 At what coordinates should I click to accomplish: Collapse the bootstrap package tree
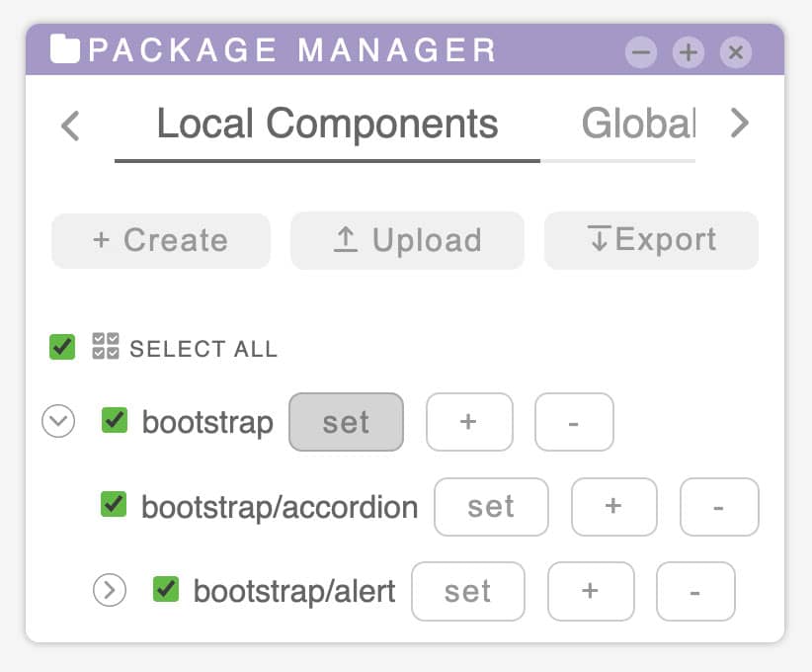pos(58,421)
